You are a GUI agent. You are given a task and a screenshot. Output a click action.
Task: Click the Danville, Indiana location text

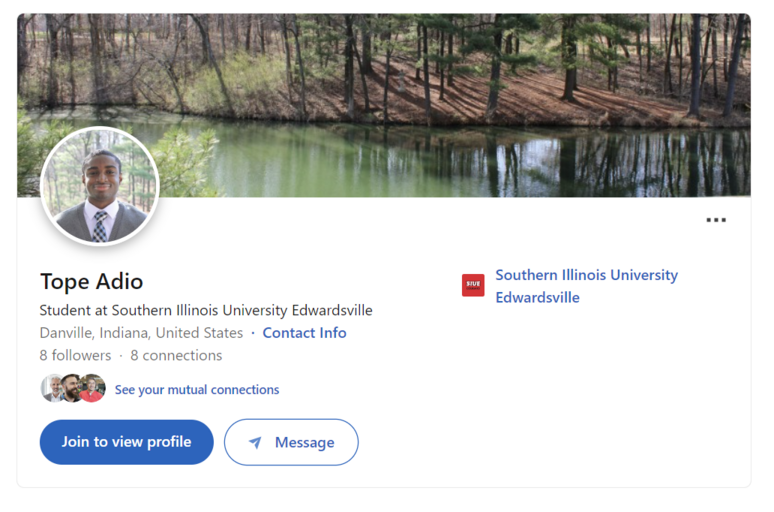pos(141,333)
